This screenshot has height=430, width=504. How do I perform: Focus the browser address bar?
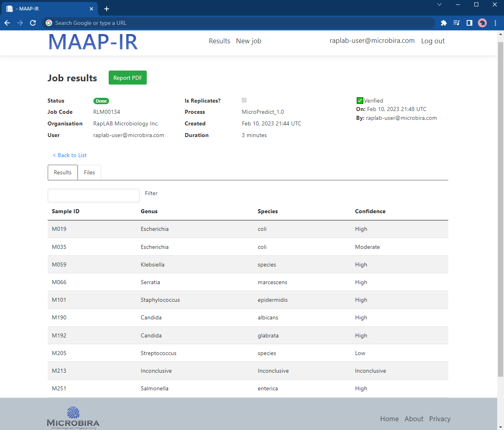pos(238,23)
